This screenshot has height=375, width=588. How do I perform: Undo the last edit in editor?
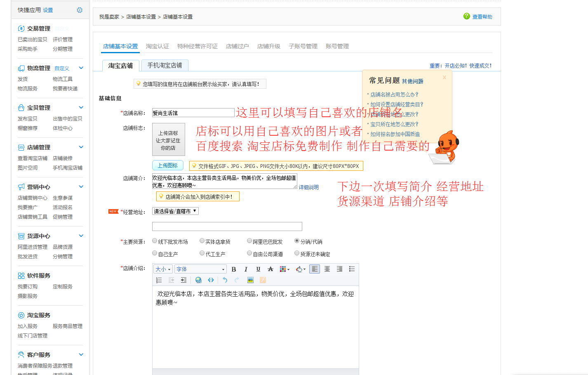pos(225,280)
